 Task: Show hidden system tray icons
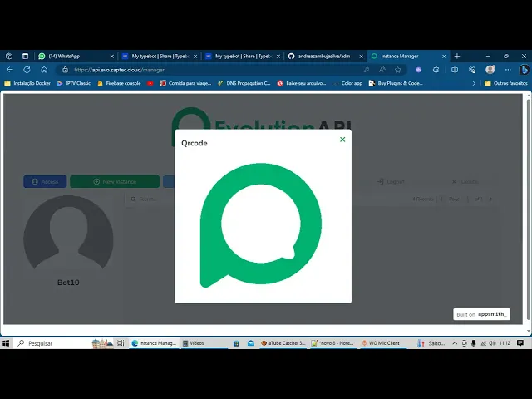coord(455,343)
